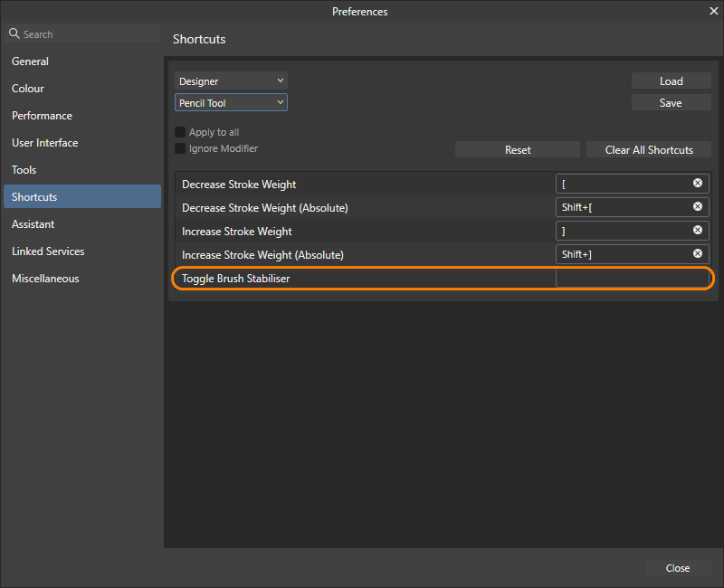Viewport: 724px width, 588px height.
Task: Clear the Increase Stroke Weight "]" shortcut
Action: pyautogui.click(x=698, y=230)
